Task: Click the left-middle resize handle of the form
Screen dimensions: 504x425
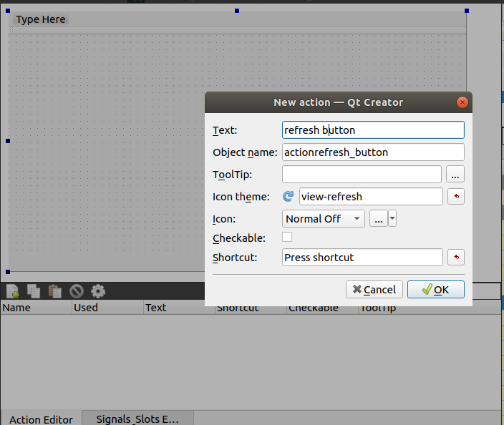Action: 8,141
